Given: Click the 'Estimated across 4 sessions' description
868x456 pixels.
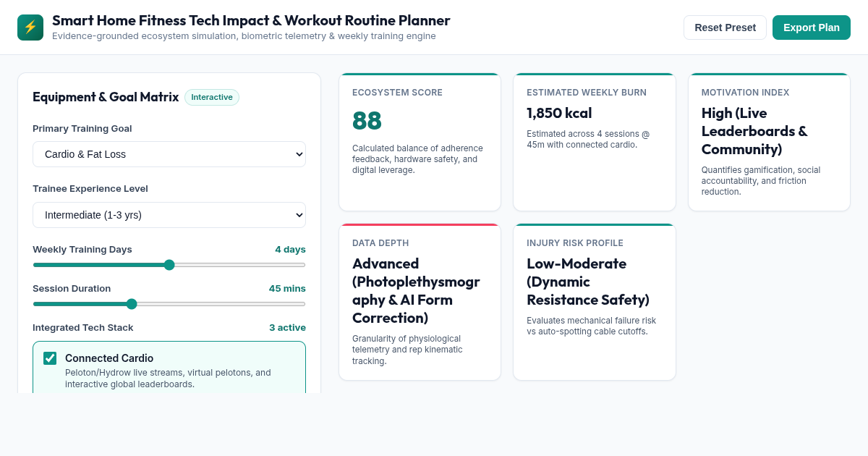Looking at the screenshot, I should click(x=588, y=139).
